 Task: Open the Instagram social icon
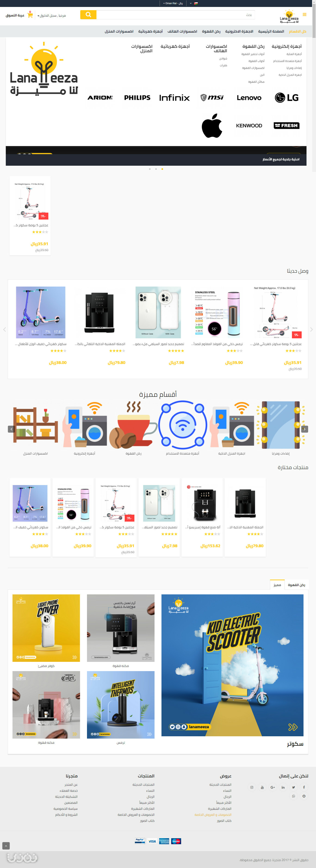coord(252,787)
